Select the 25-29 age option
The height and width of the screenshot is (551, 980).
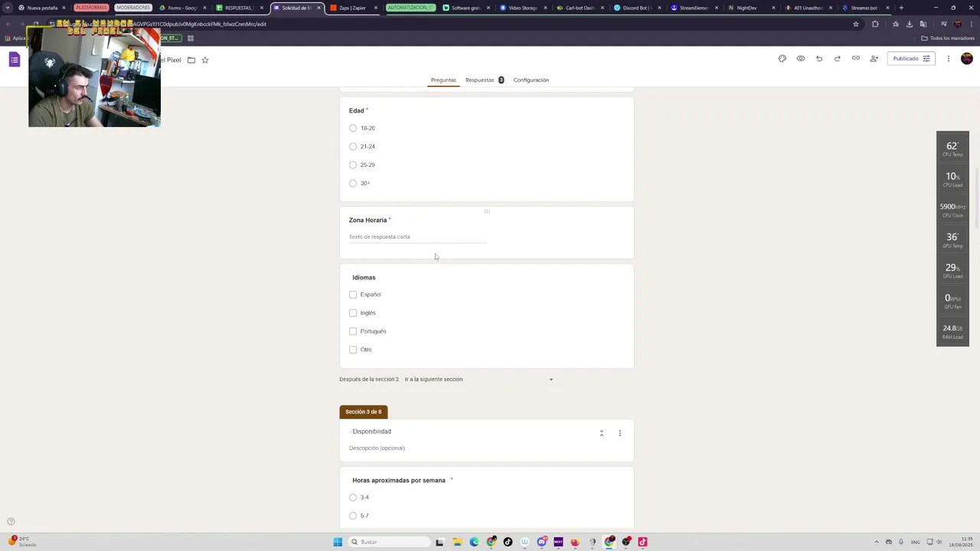pos(353,165)
